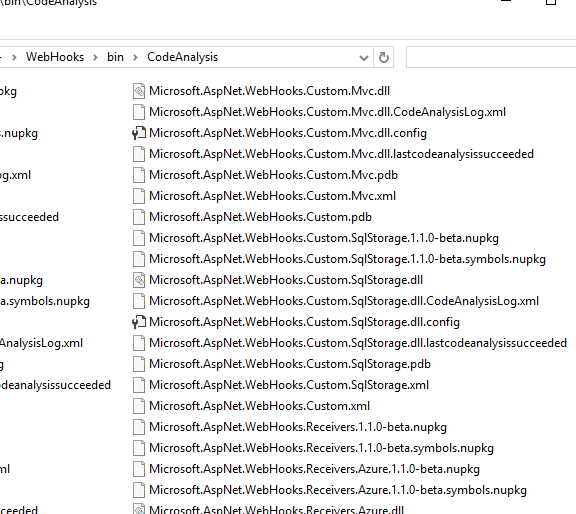This screenshot has height=514, width=576.
Task: Select file name Microsoft.AspNet.WebHooks.Custom.SqlStorage.dll.CodeAnalysisLog.xml
Action: (344, 301)
